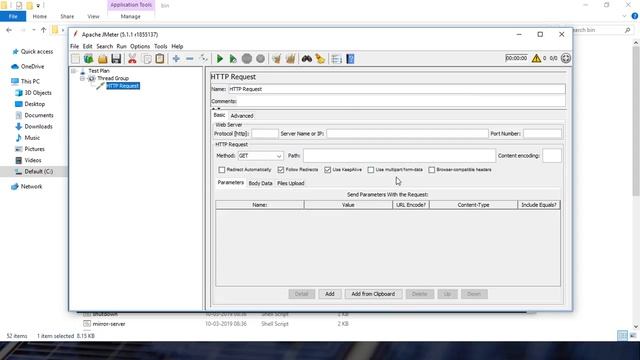Click the Protocol [http] field
The image size is (640, 360).
pos(265,134)
